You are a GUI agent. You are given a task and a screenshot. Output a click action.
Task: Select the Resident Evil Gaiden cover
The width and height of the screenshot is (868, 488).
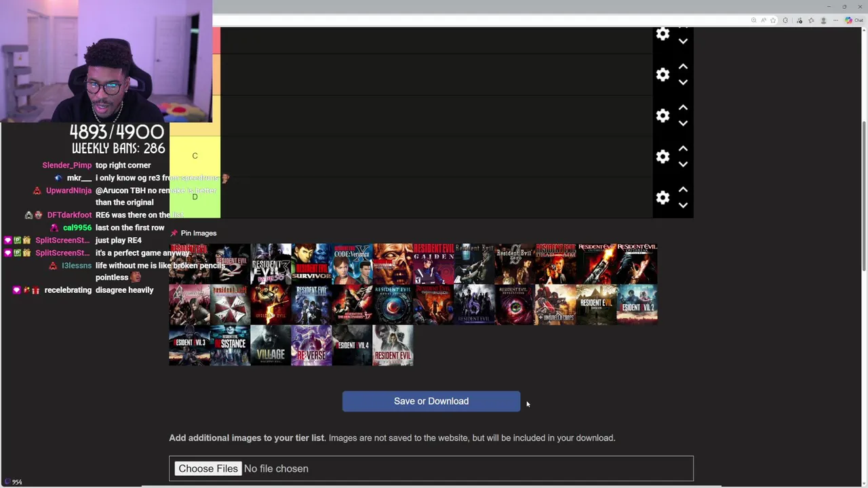[433, 264]
